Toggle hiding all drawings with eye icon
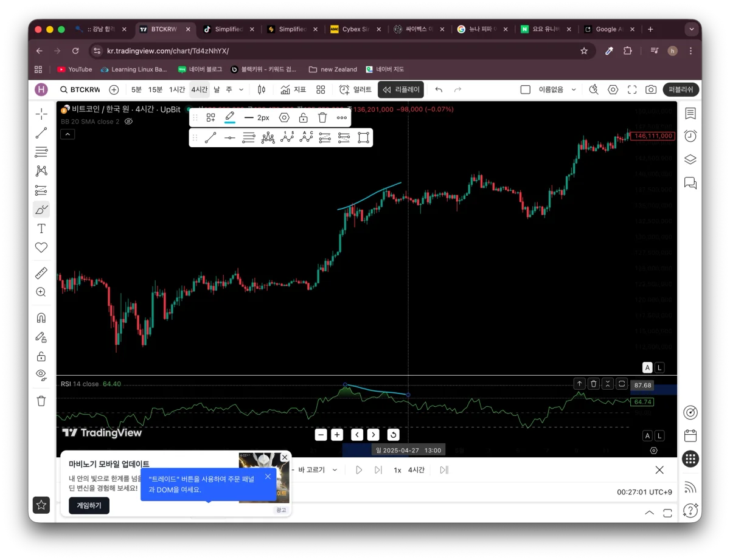Viewport: 730px width, 560px height. (41, 376)
